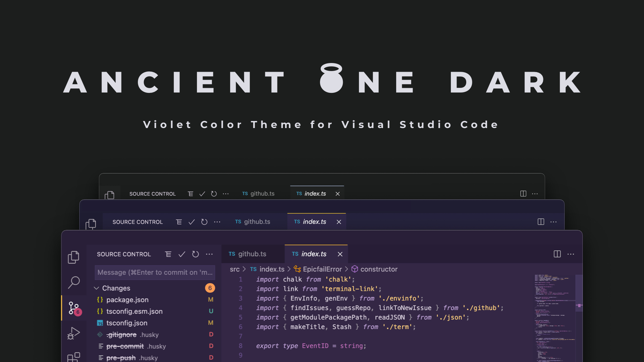
Task: Click EpicfailError in the breadcrumb
Action: point(322,269)
